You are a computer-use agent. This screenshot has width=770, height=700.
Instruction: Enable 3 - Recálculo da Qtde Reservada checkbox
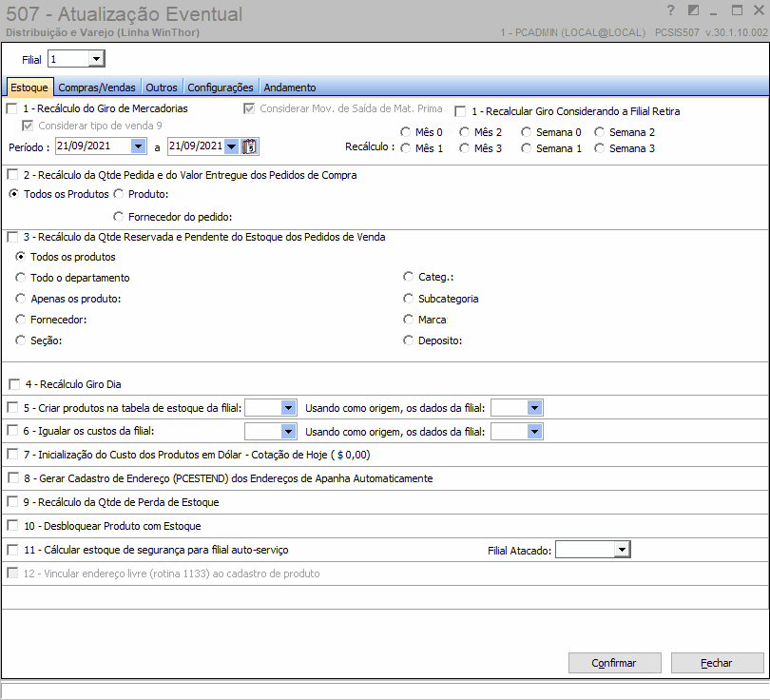(12, 237)
